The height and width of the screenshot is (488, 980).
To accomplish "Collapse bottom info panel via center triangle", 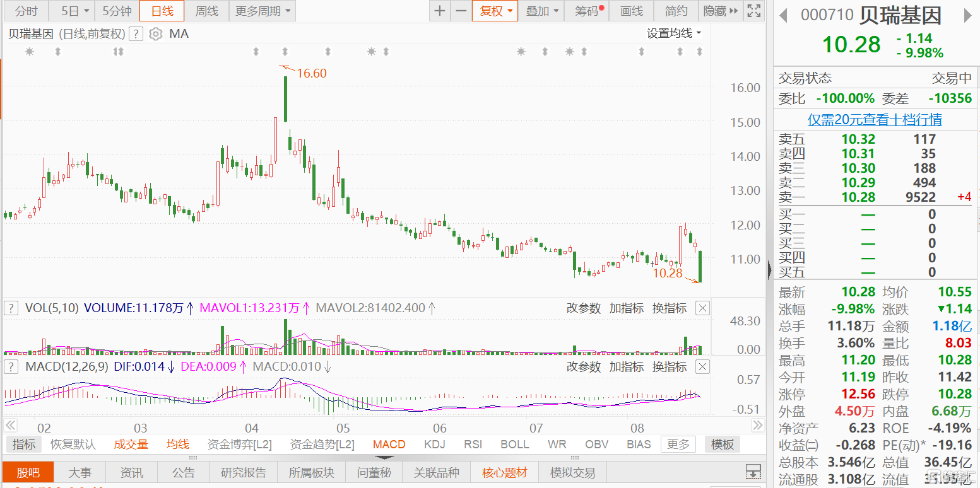I will (386, 456).
